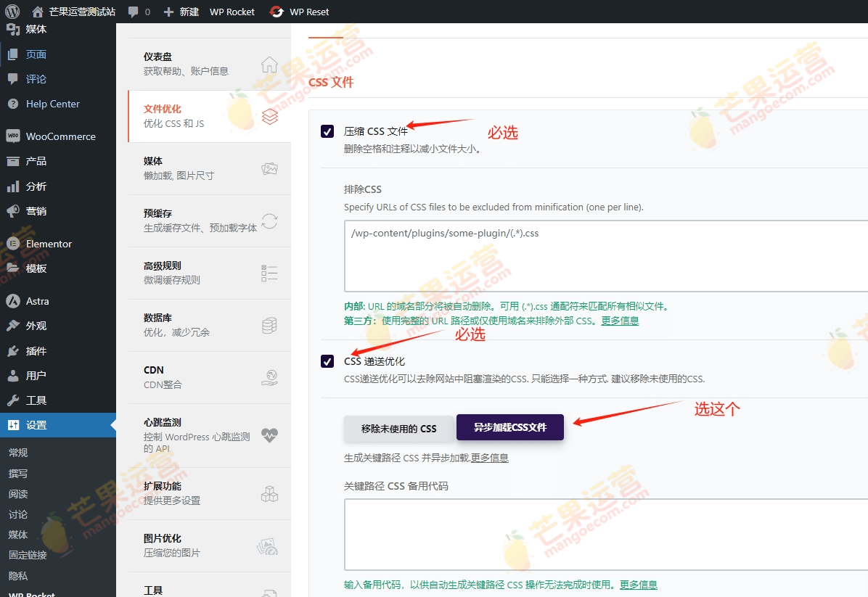Open the comments bubble icon in admin bar

click(134, 12)
